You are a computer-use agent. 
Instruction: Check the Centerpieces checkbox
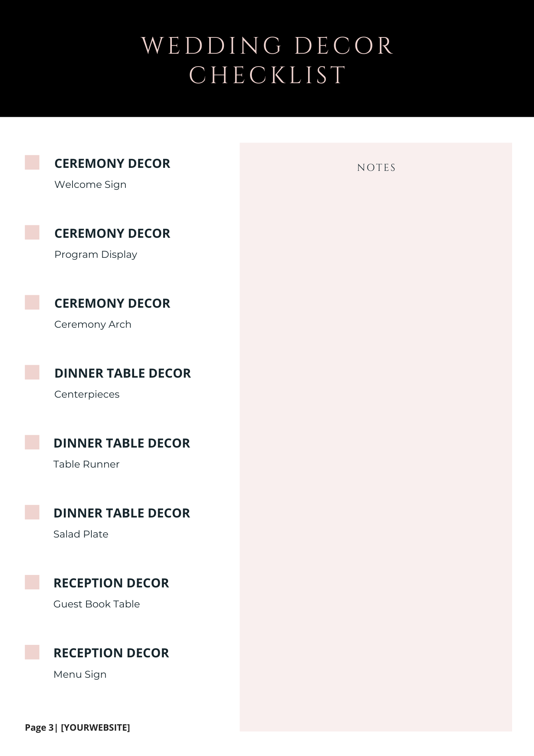tap(32, 372)
